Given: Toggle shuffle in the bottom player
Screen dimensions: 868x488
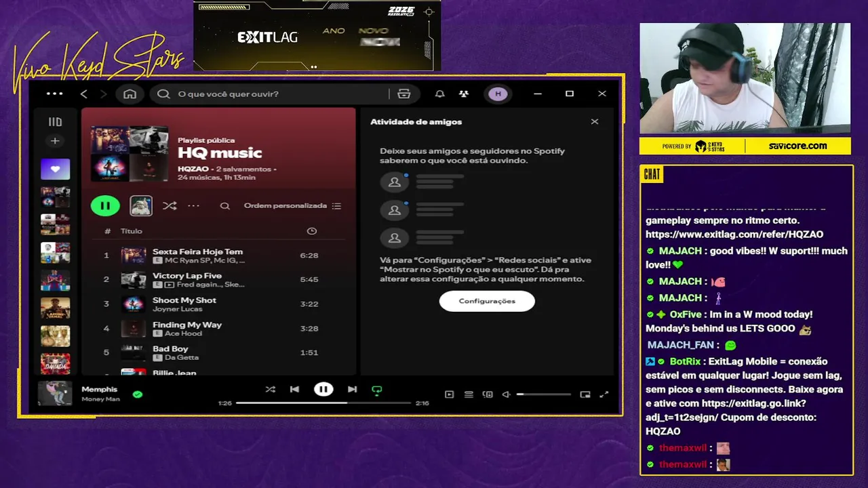Looking at the screenshot, I should click(x=271, y=389).
